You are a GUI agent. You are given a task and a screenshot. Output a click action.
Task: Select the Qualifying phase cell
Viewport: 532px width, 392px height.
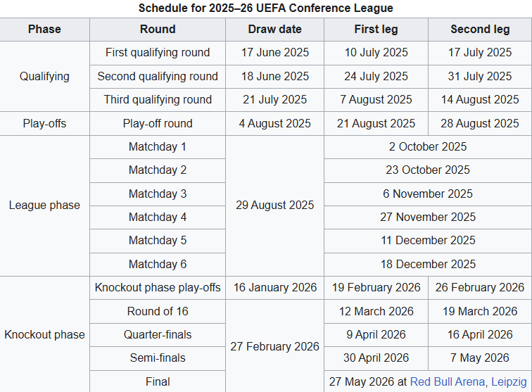[x=44, y=77]
